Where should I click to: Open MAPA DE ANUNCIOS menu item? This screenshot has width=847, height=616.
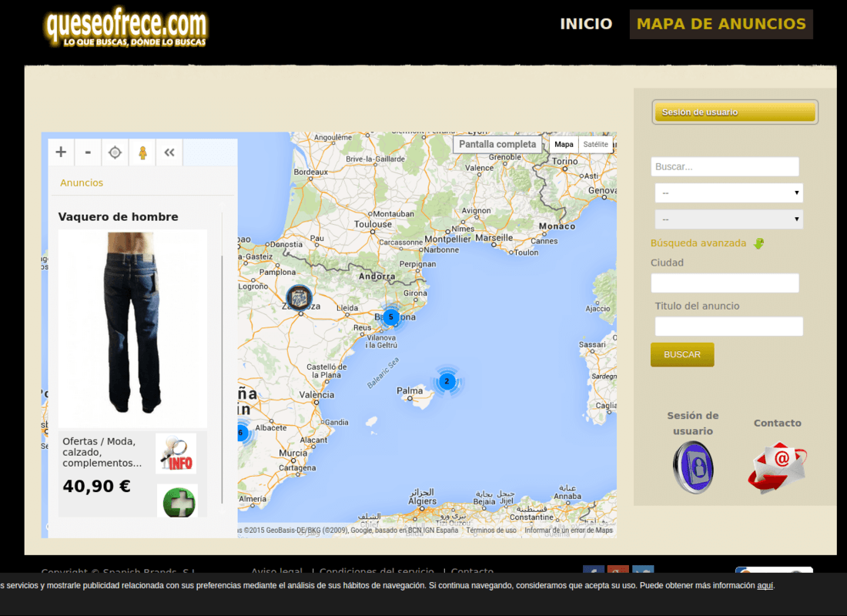(x=721, y=24)
